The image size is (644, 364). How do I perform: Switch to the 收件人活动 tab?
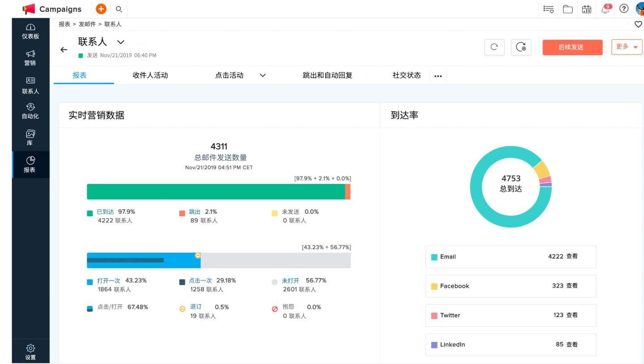[150, 75]
